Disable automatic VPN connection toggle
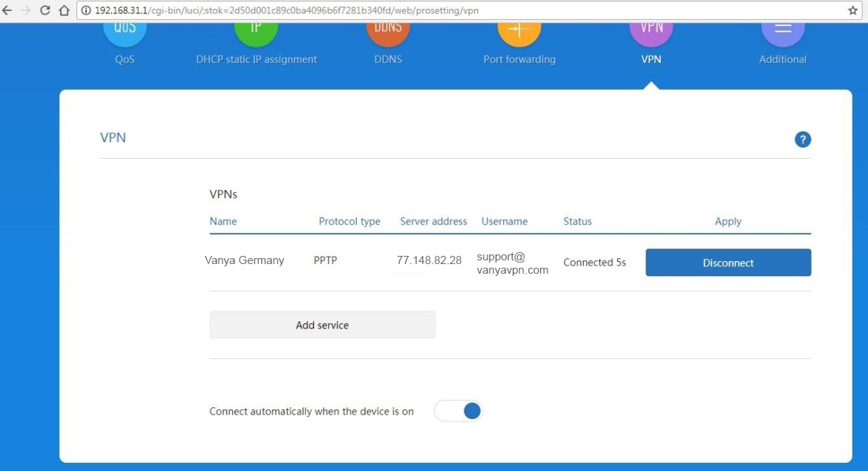 458,411
